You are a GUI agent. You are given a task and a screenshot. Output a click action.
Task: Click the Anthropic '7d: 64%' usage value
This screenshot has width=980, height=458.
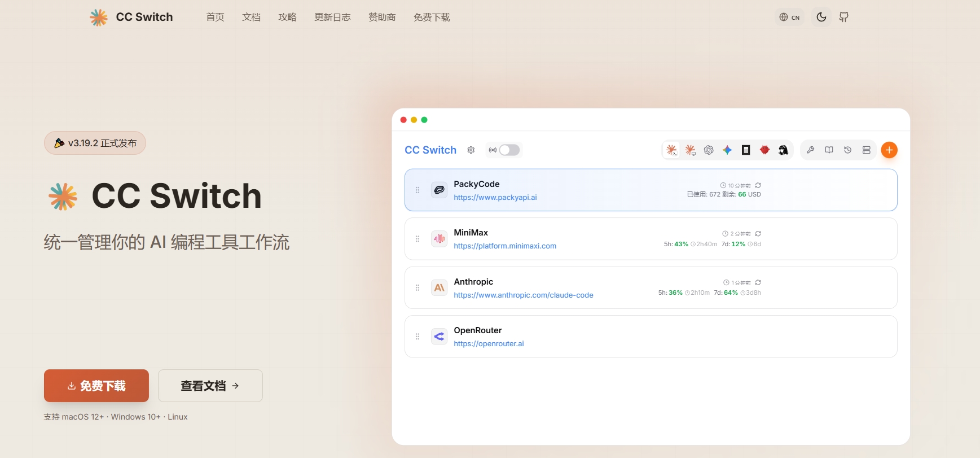click(x=726, y=293)
